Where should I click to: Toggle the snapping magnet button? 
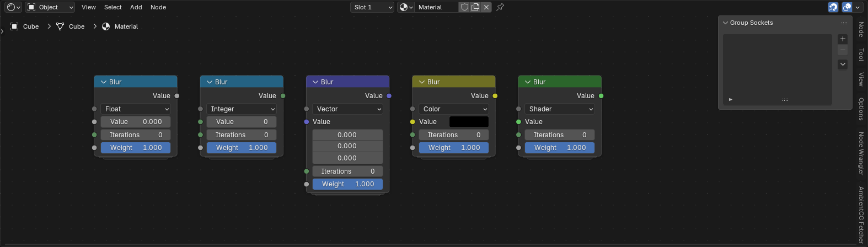833,7
